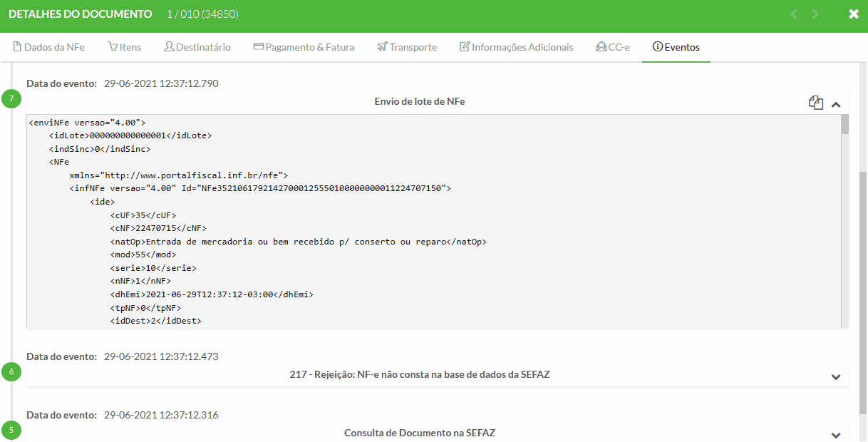Open the Destinatário tab
Image resolution: width=868 pixels, height=442 pixels.
[197, 47]
